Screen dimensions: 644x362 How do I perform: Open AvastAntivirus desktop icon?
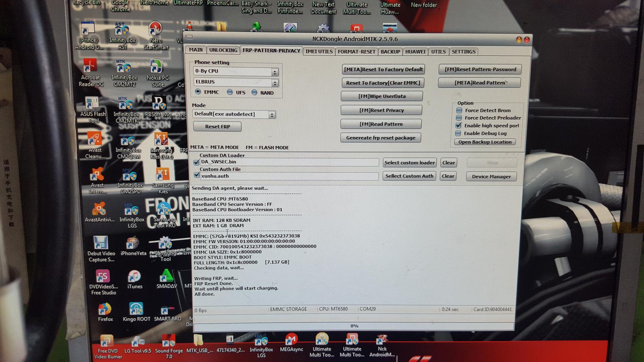99,212
